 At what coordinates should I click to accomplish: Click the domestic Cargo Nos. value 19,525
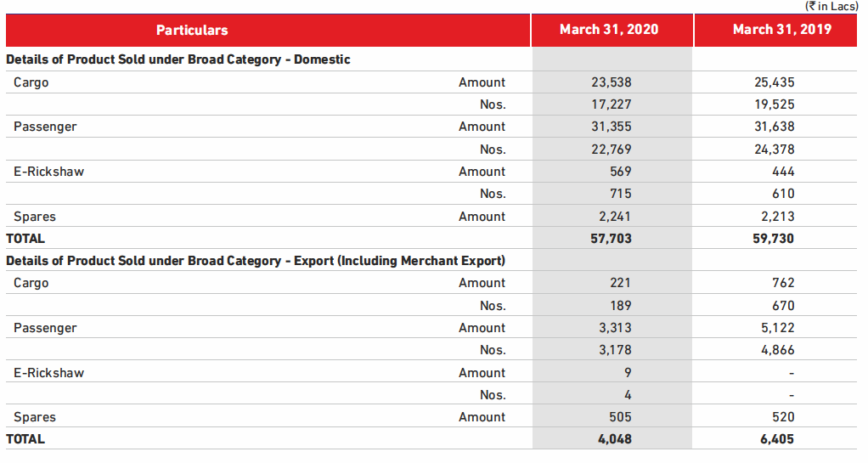coord(774,104)
